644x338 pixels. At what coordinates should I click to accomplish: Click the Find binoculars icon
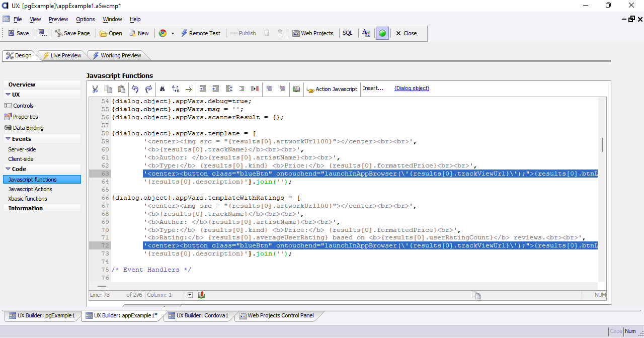[163, 89]
